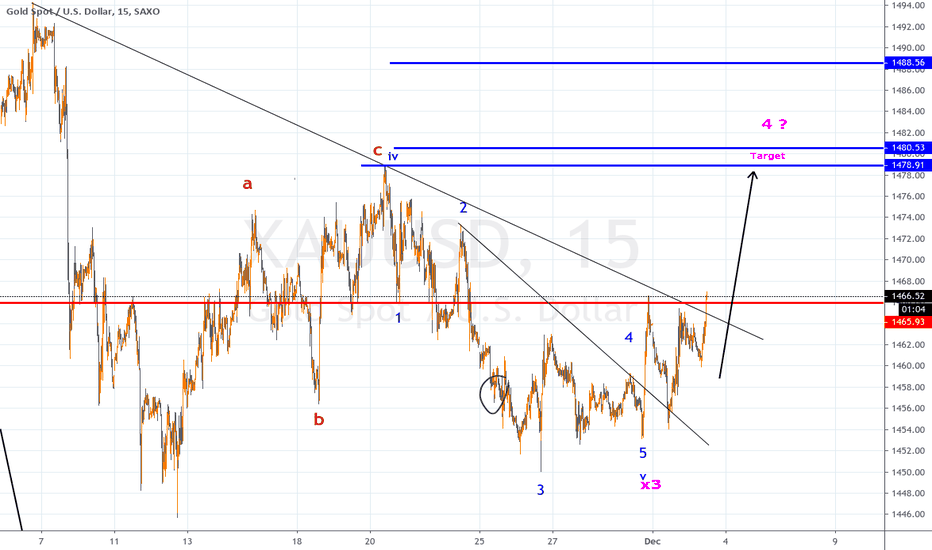Click the red 1465.93 price label

[x=907, y=322]
